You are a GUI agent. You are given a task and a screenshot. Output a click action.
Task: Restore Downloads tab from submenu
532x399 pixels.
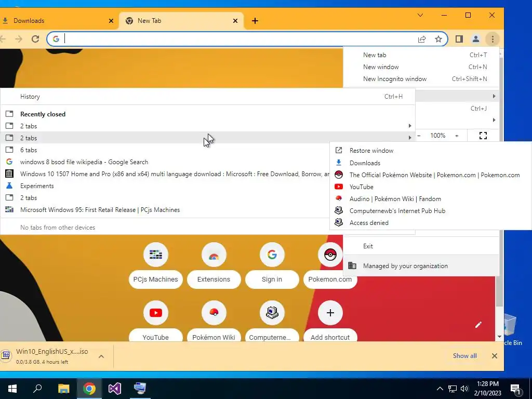coord(431,163)
